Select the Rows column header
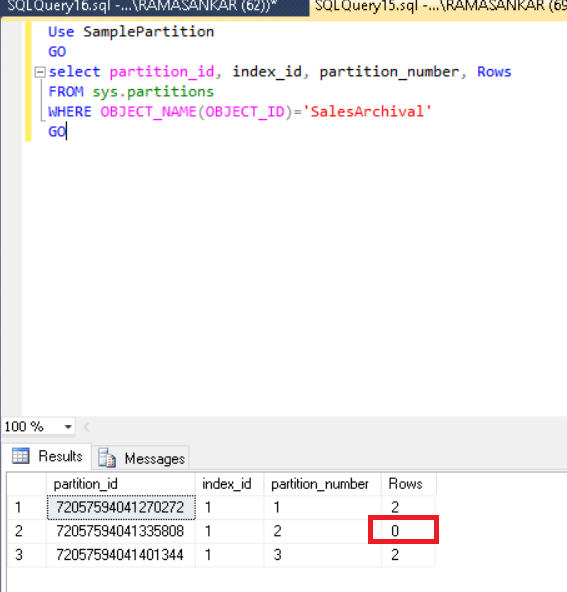 click(408, 484)
